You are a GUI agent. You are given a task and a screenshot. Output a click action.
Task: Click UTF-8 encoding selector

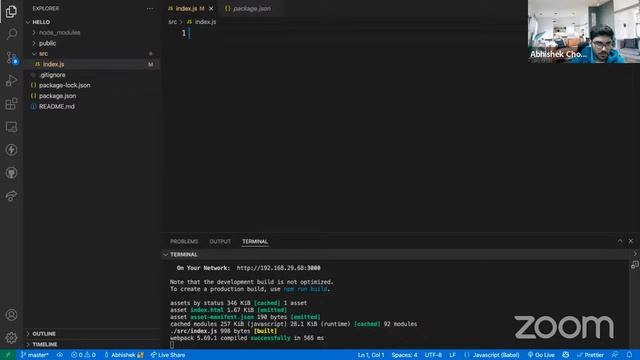pyautogui.click(x=433, y=355)
